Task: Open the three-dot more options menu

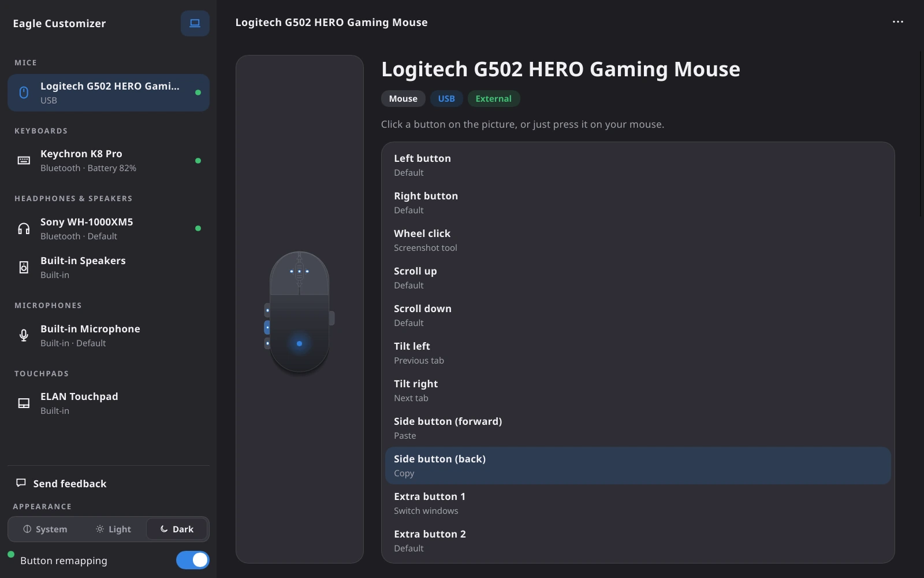Action: click(897, 22)
